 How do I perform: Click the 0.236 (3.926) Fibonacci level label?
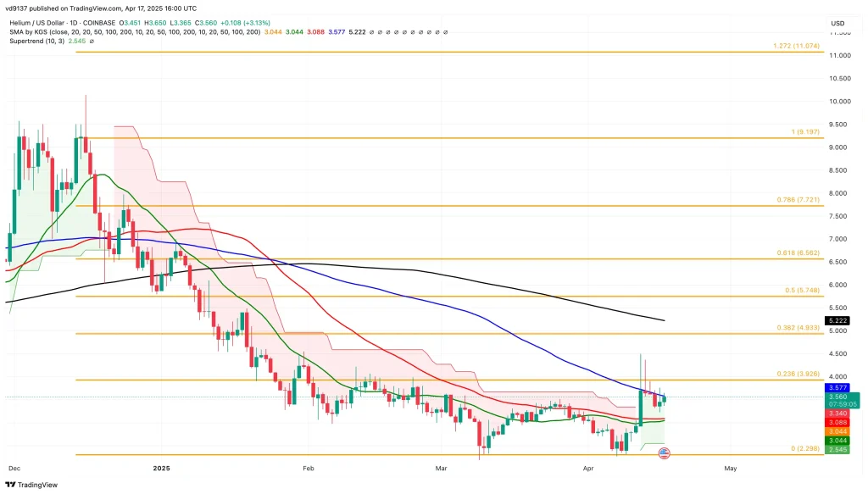796,374
